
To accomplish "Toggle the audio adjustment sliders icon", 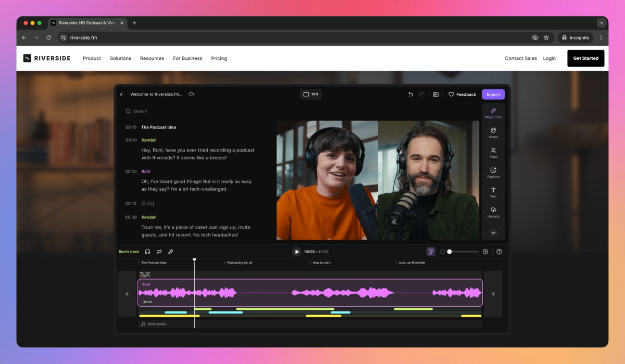I will tap(159, 252).
